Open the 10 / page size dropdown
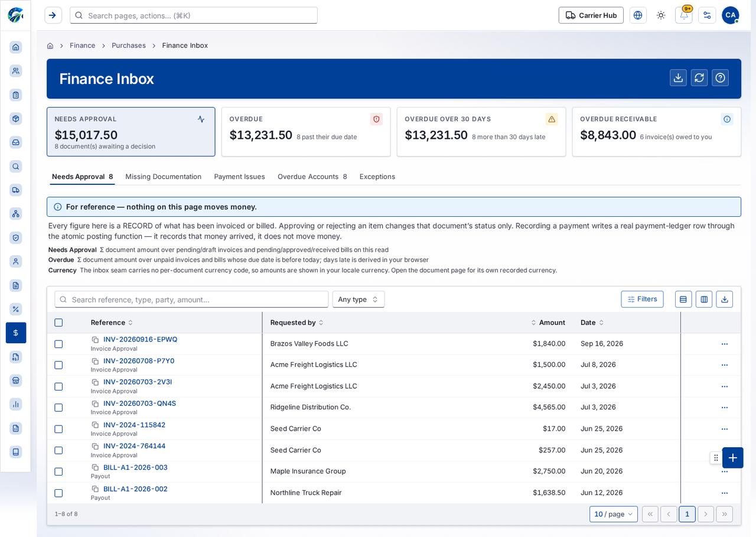The width and height of the screenshot is (756, 537). click(x=614, y=514)
